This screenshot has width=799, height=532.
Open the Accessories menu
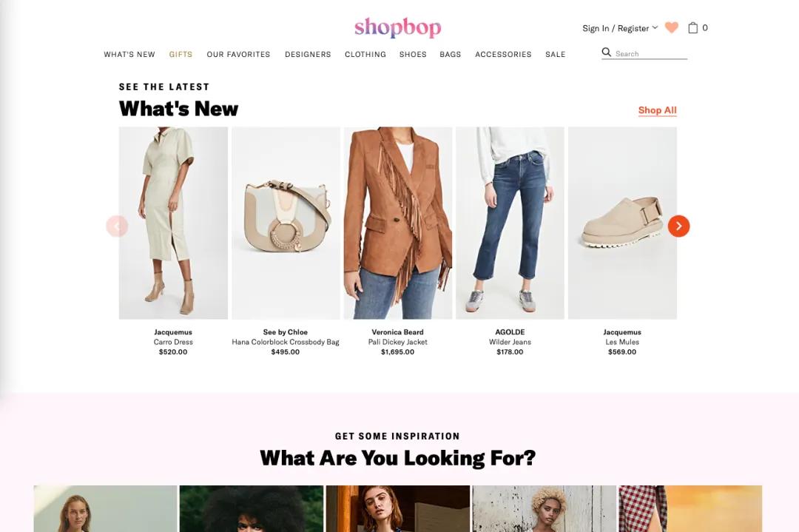[x=504, y=54]
